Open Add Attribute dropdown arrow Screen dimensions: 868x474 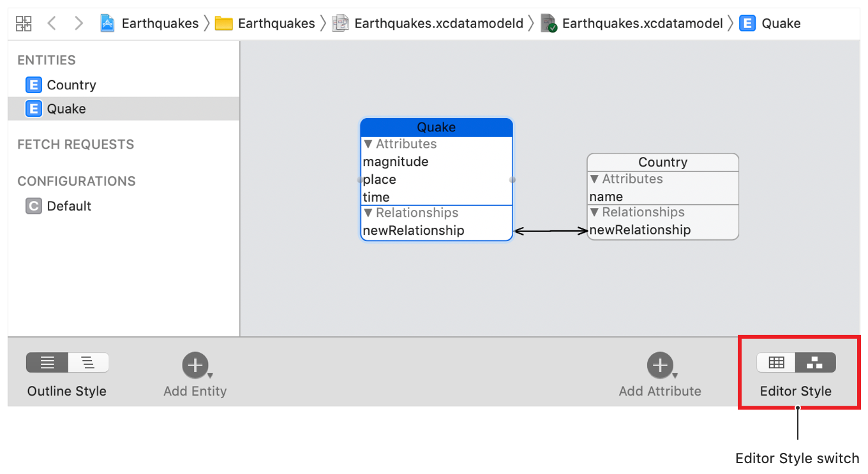click(675, 376)
